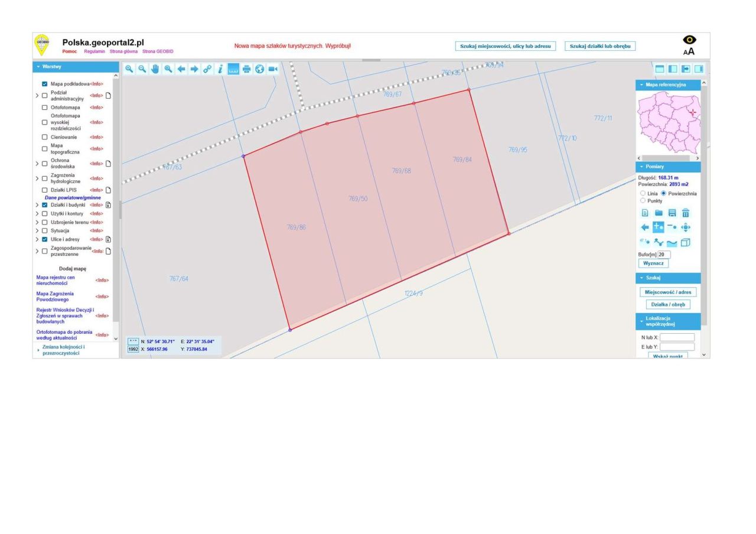Expand Zmiana kolejności i przezroczystości section
Screen dimensions: 756x534
point(63,350)
